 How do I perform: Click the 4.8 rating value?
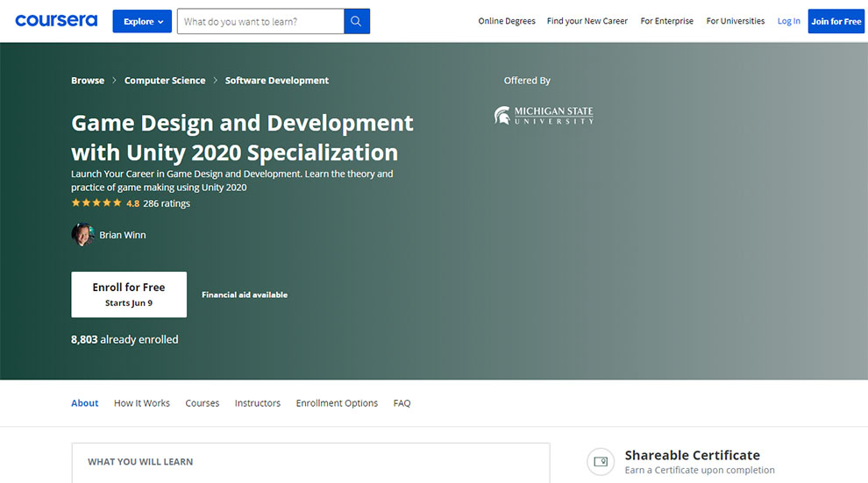point(133,203)
